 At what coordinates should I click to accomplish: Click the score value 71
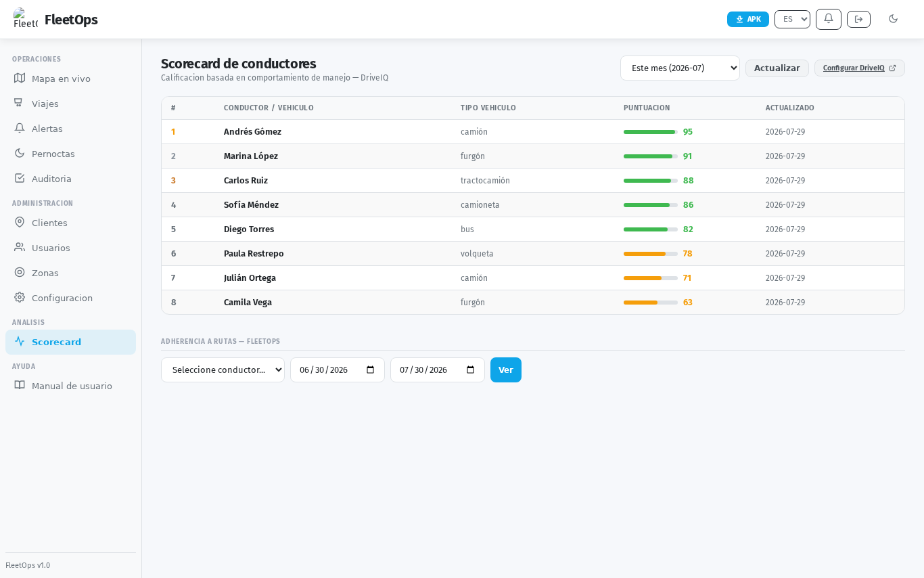point(687,277)
